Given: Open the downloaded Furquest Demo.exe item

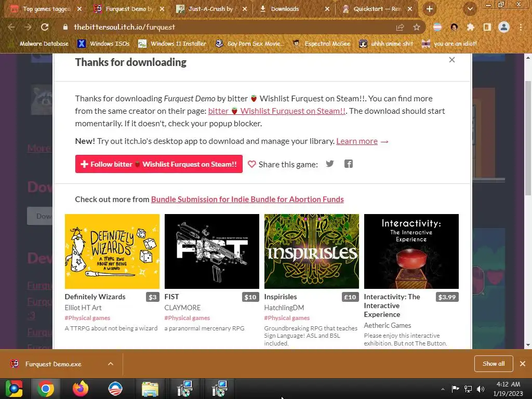Looking at the screenshot, I should pos(54,364).
